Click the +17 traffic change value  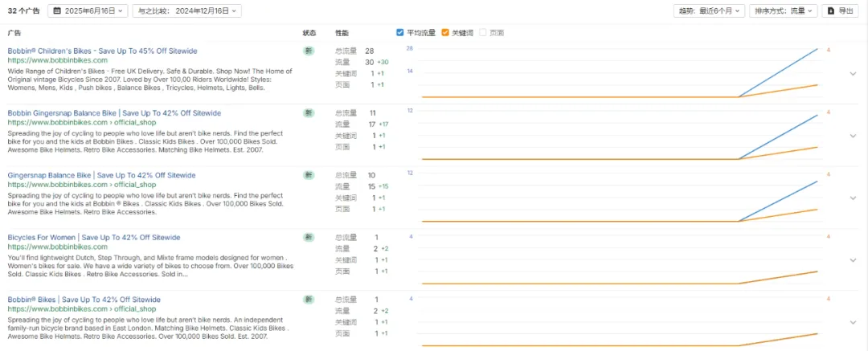tap(384, 124)
